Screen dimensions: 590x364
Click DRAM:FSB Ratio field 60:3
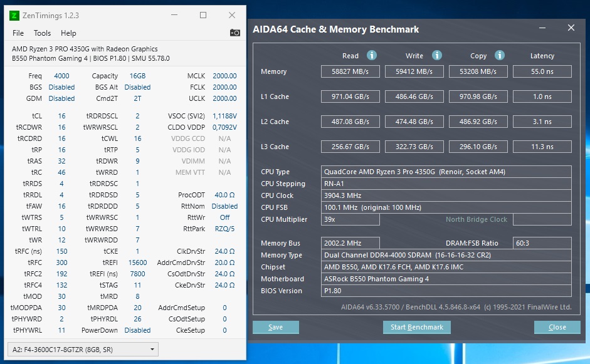click(x=542, y=243)
